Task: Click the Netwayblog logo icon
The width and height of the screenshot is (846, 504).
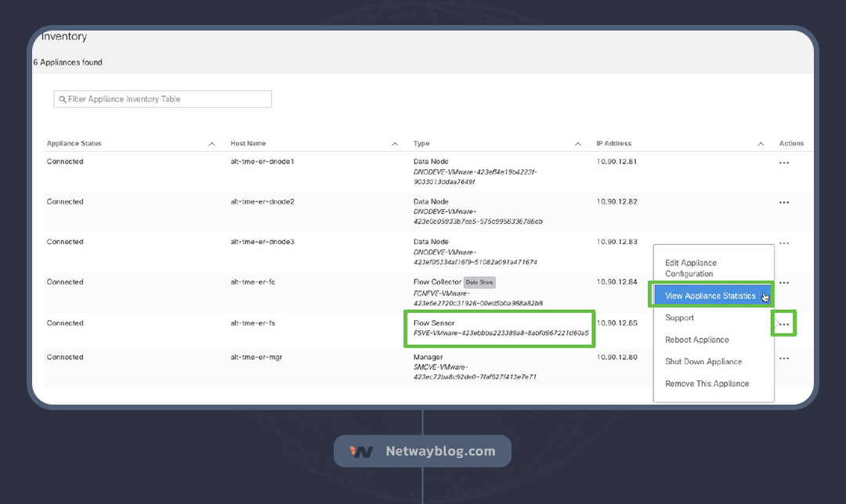Action: point(361,452)
